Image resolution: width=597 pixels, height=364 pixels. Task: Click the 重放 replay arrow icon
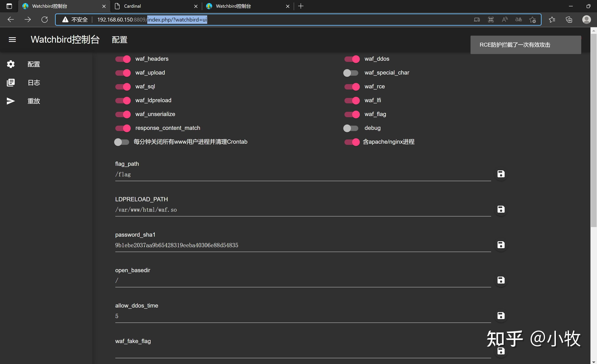pos(11,101)
